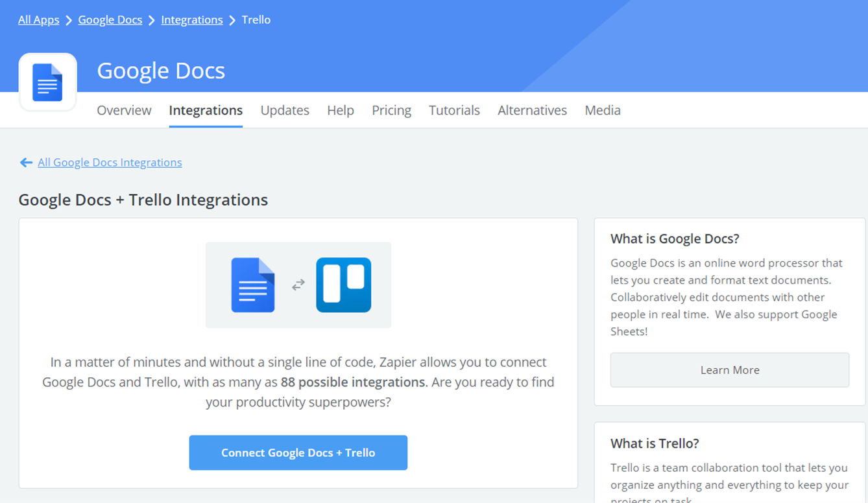Image resolution: width=868 pixels, height=503 pixels.
Task: Follow the All Google Docs Integrations link
Action: [x=110, y=163]
